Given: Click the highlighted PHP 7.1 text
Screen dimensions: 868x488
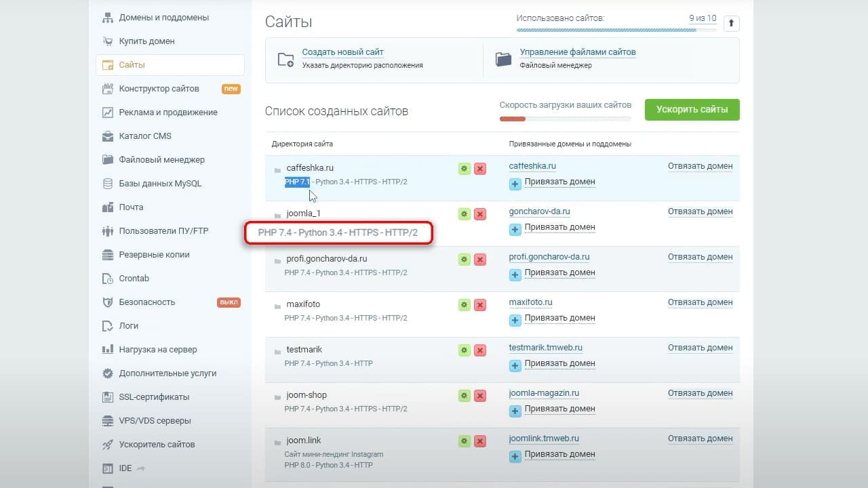Looking at the screenshot, I should (x=297, y=182).
